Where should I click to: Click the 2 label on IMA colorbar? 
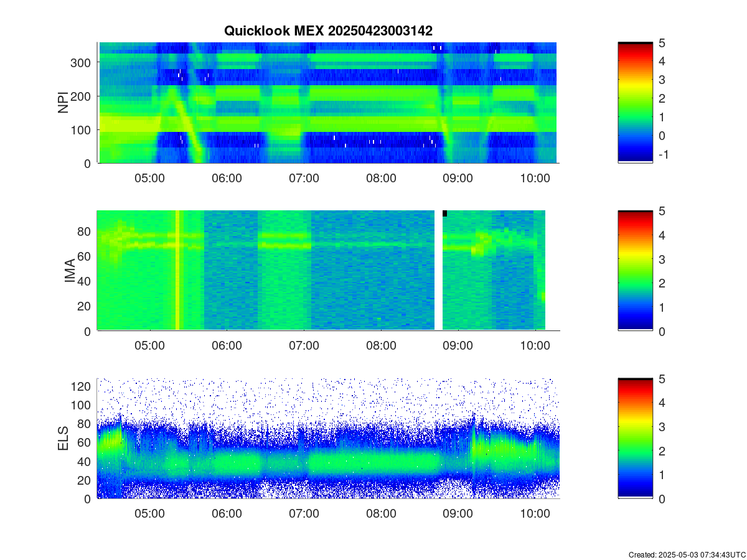662,283
